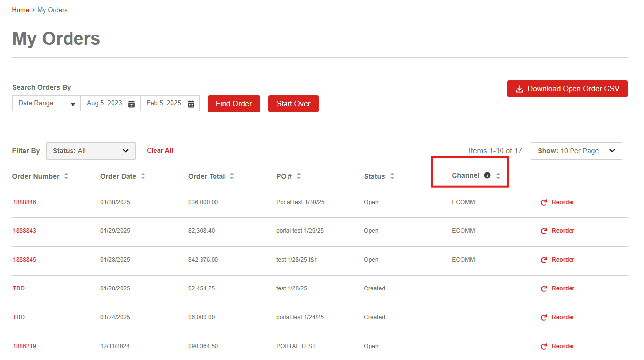Sort by Status column arrows
This screenshot has width=644, height=360.
tap(392, 176)
